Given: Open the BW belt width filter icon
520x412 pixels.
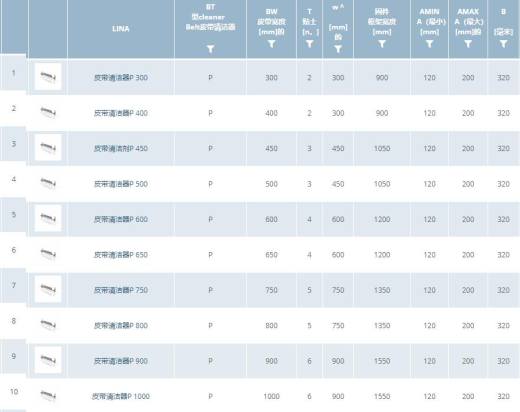Looking at the screenshot, I should (271, 44).
